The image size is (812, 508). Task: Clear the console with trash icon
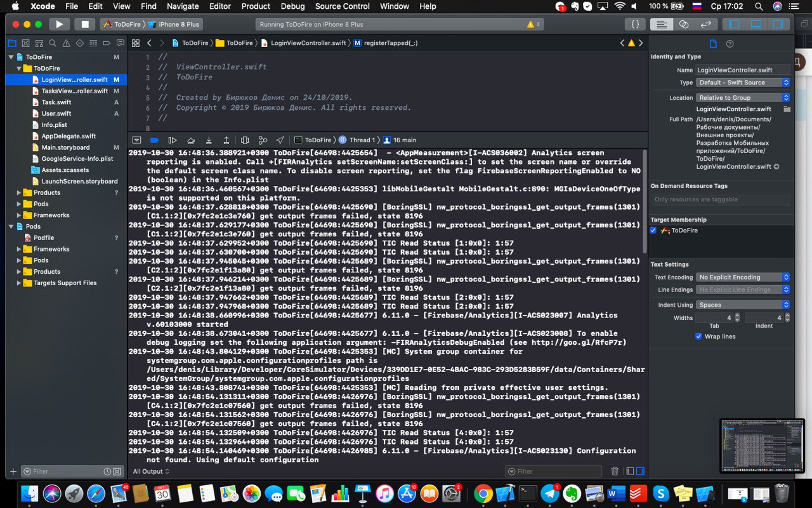pos(615,471)
